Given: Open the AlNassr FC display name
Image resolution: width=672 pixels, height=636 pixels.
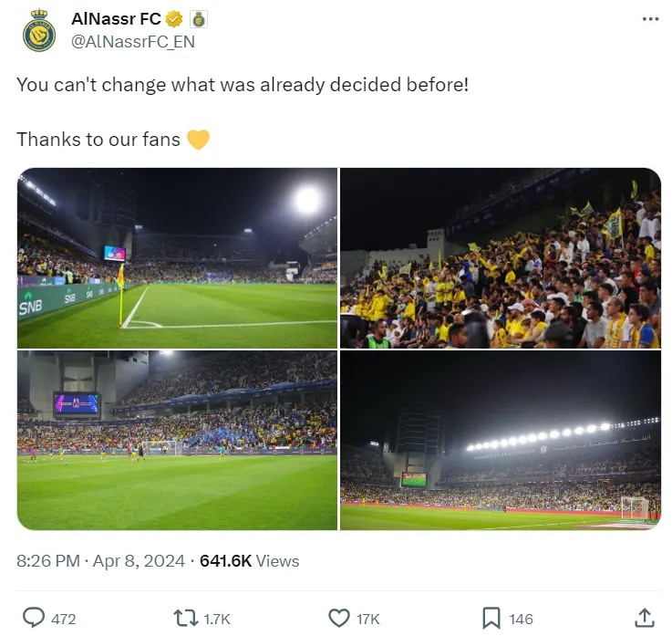Looking at the screenshot, I should point(116,19).
